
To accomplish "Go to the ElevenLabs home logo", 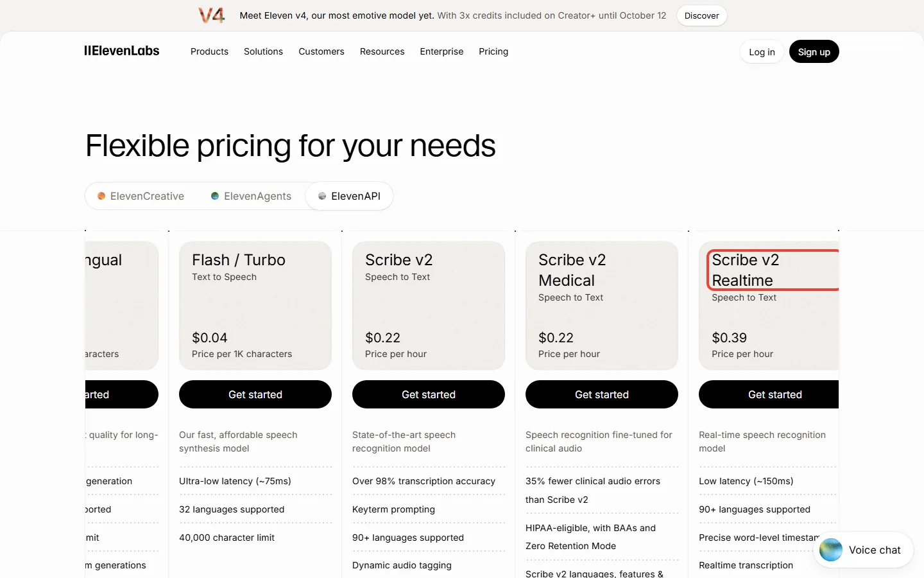I will 122,51.
